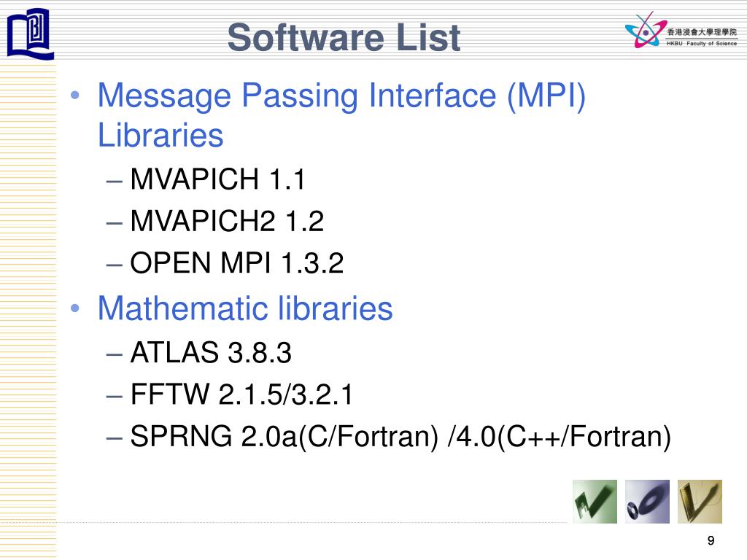Click the Mathematic libraries heading
Viewport: 747px width, 560px height.
coord(245,308)
